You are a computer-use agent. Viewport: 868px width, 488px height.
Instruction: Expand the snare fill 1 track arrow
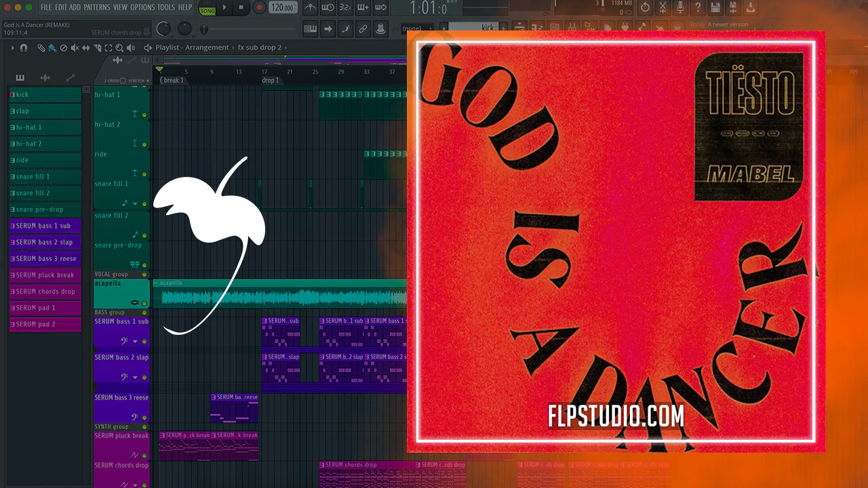(135, 203)
